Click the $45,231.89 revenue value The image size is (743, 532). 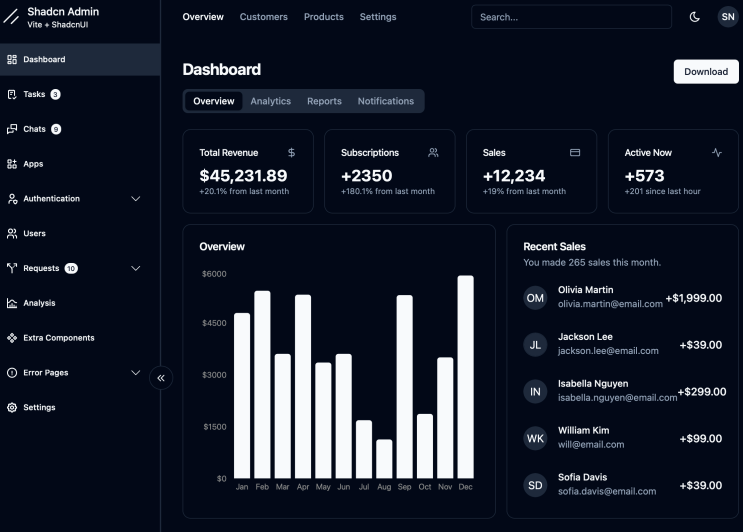(243, 176)
